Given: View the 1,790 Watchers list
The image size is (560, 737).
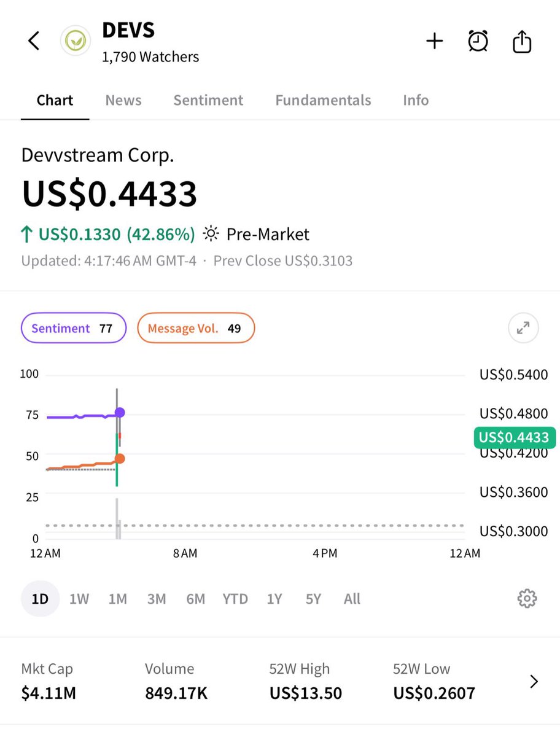Looking at the screenshot, I should (150, 57).
